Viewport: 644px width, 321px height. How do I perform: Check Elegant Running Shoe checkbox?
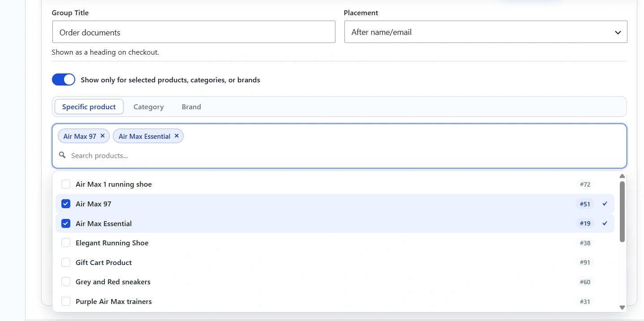coord(66,243)
